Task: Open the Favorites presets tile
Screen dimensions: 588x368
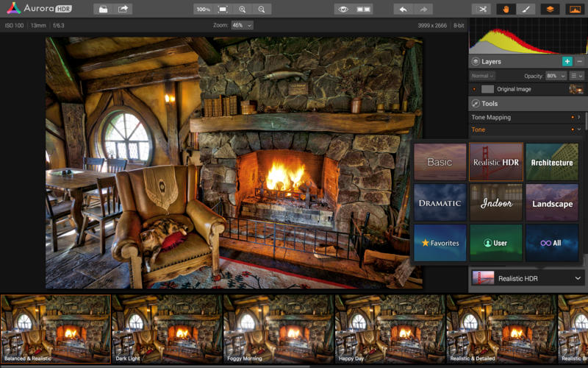Action: (x=440, y=243)
